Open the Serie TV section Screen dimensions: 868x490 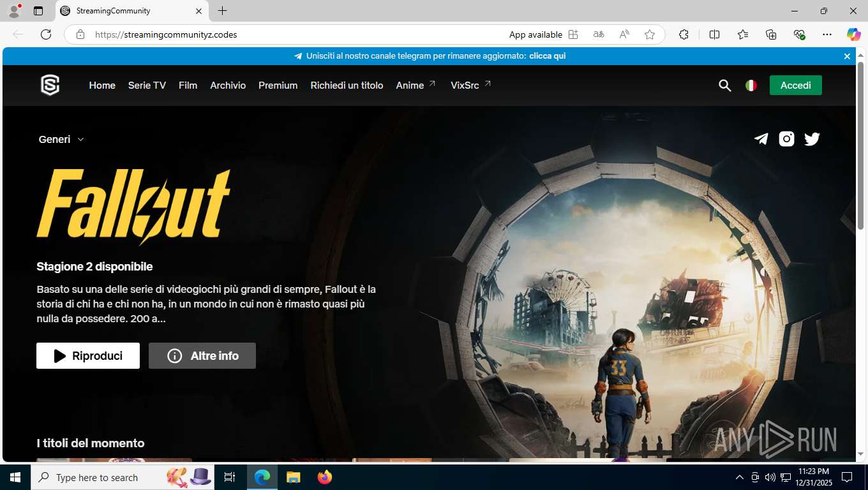coord(147,85)
